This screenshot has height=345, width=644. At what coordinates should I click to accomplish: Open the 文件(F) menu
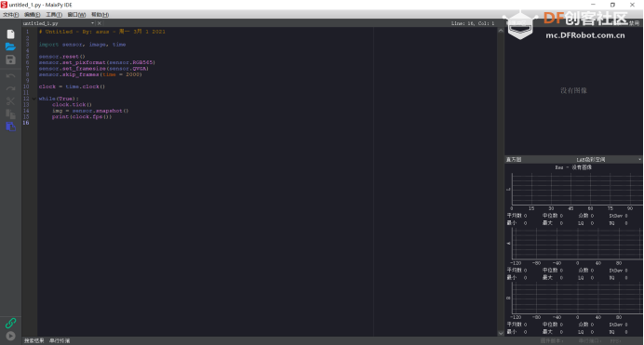point(10,15)
